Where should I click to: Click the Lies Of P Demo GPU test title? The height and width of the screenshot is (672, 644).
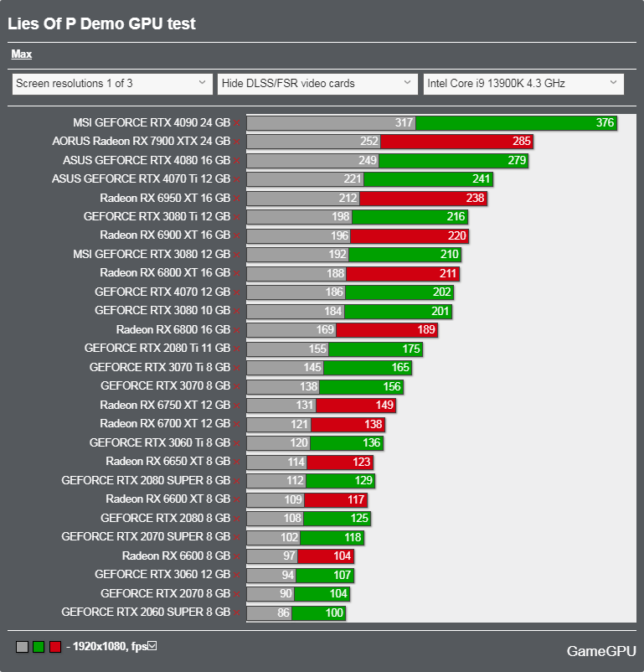(101, 23)
